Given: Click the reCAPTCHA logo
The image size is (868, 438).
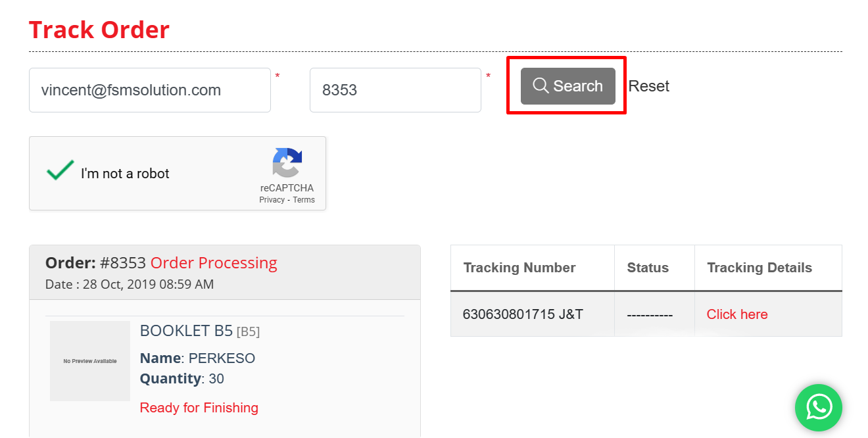Looking at the screenshot, I should [287, 162].
